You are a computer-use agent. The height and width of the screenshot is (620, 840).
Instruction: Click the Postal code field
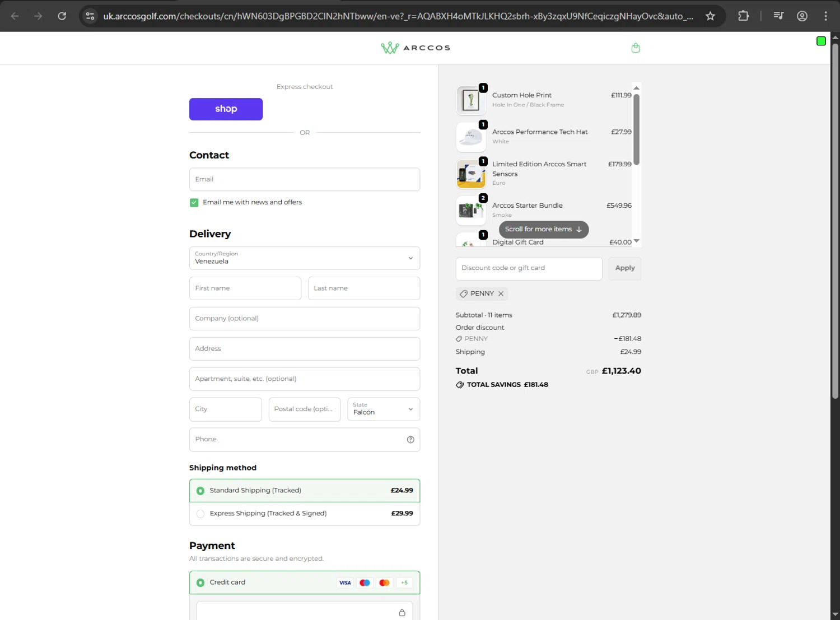coord(305,409)
